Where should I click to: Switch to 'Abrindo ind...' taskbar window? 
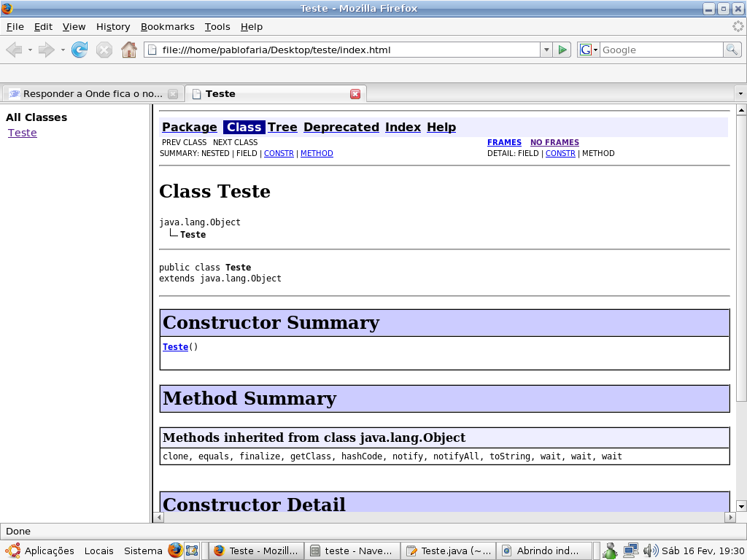tap(544, 551)
